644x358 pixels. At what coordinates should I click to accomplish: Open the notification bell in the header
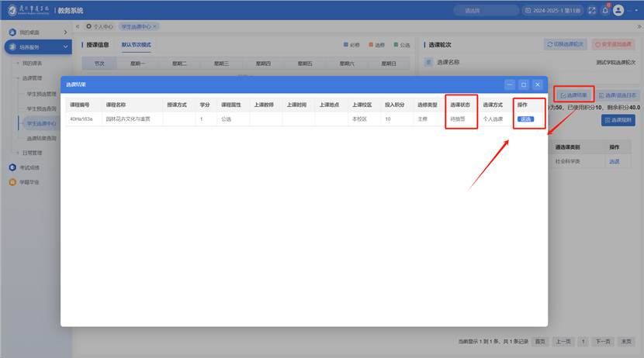tap(605, 10)
